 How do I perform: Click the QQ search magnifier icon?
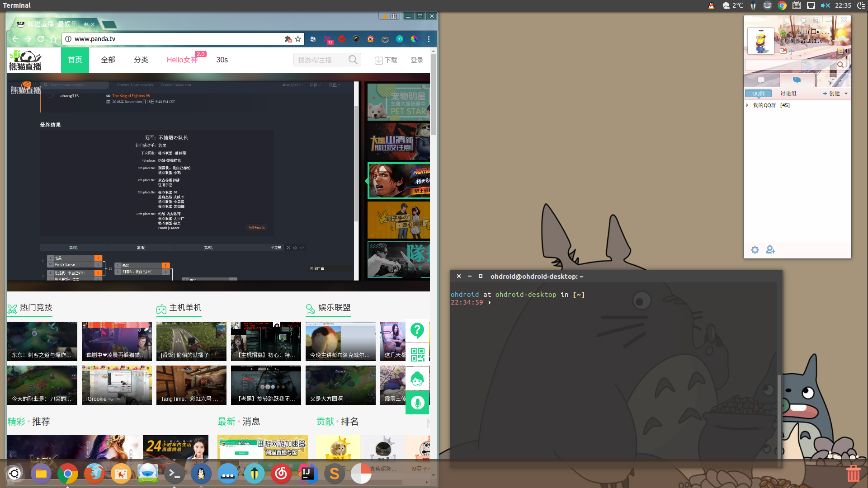[x=840, y=65]
